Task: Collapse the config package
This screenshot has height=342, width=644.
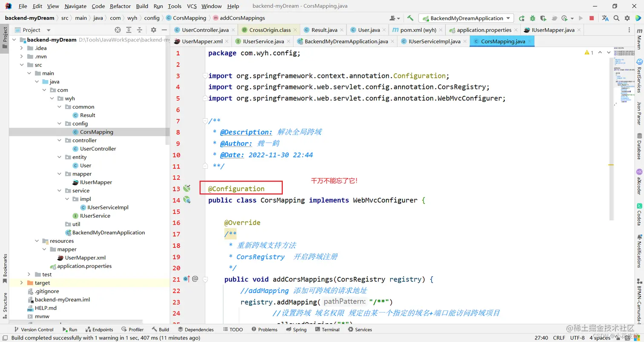Action: pyautogui.click(x=60, y=124)
